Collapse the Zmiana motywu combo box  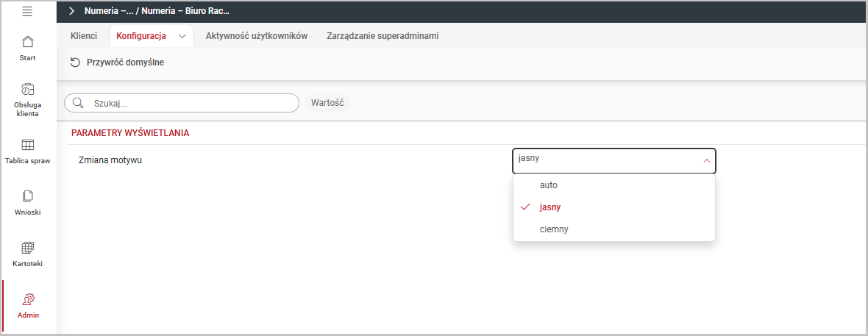coord(706,160)
